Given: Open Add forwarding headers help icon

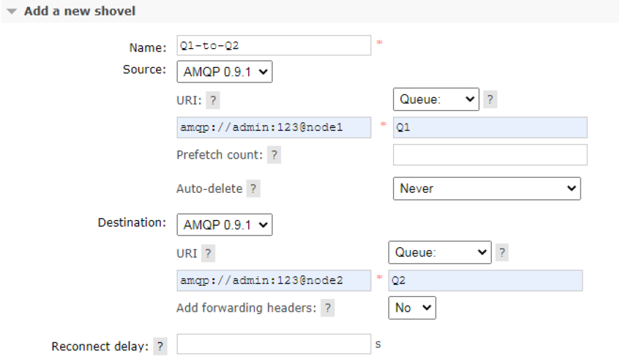Looking at the screenshot, I should (327, 307).
